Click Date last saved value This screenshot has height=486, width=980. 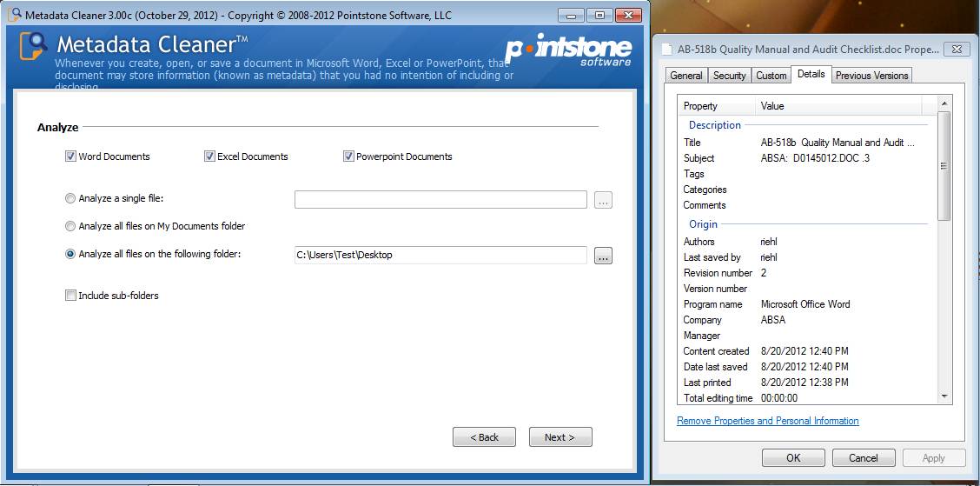[805, 367]
